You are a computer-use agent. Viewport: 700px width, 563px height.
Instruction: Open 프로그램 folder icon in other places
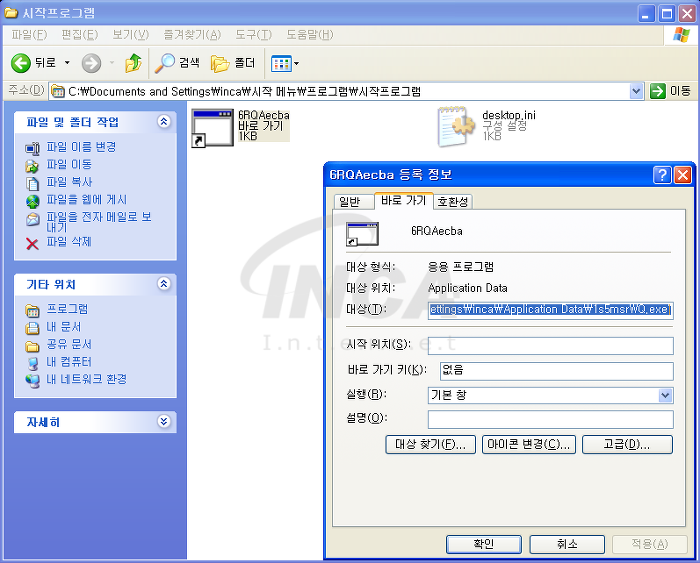[x=33, y=310]
